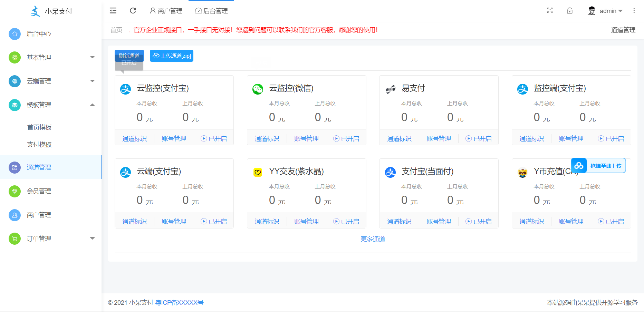The width and height of the screenshot is (644, 312).
Task: Click the Baidu cloud 拖拽至此上传 widget
Action: pyautogui.click(x=598, y=166)
